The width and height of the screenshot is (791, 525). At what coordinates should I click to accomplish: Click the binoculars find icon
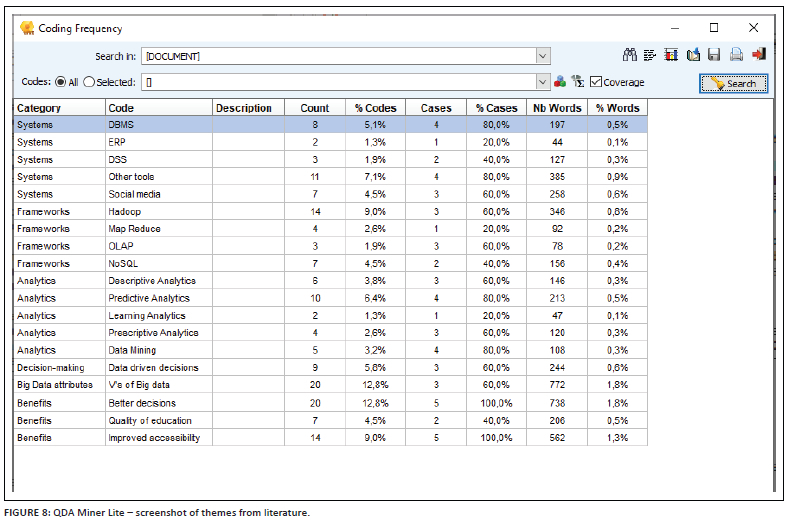630,56
